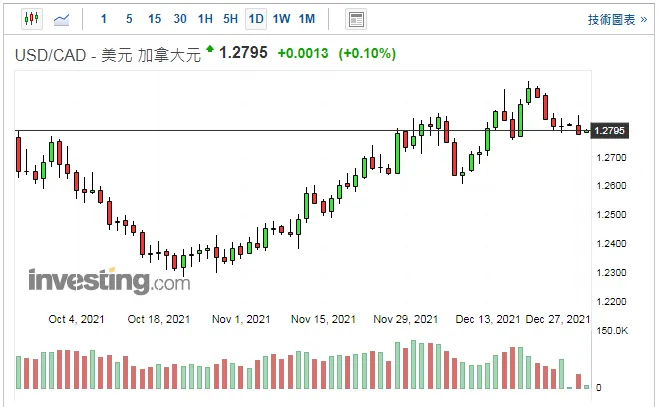Click the 1.2400 price axis label

pyautogui.click(x=611, y=243)
